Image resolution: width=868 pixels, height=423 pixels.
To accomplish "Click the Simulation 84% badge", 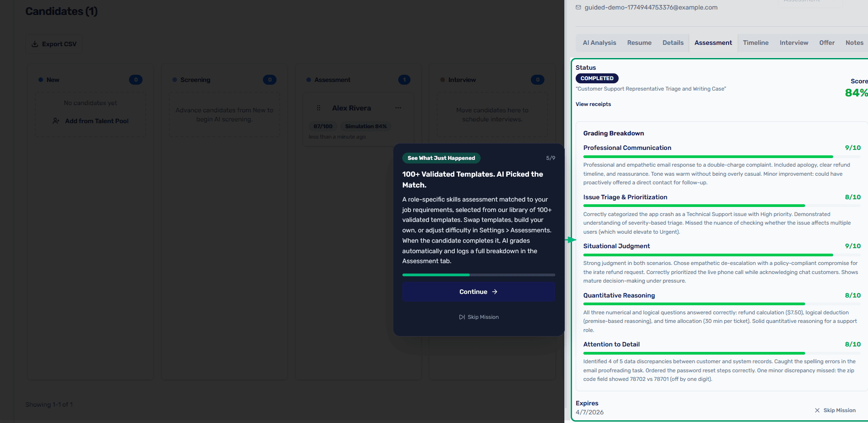I will pyautogui.click(x=366, y=126).
